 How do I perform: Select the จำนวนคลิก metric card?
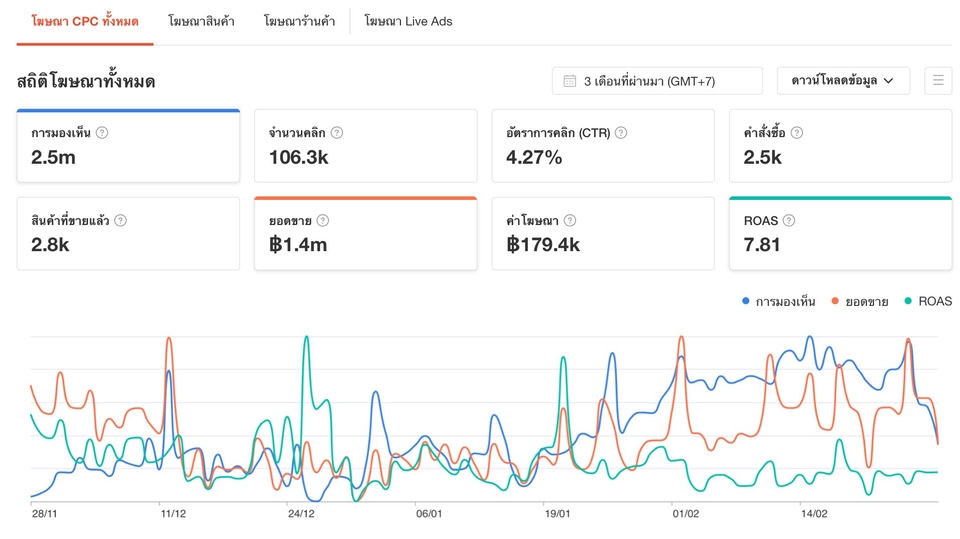click(x=365, y=146)
